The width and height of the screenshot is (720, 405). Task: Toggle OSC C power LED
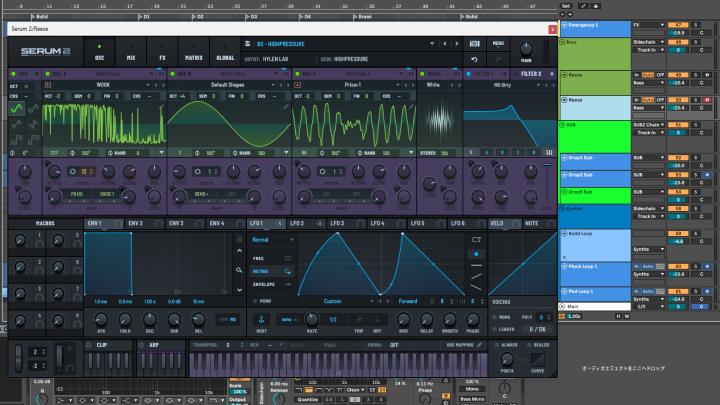298,73
